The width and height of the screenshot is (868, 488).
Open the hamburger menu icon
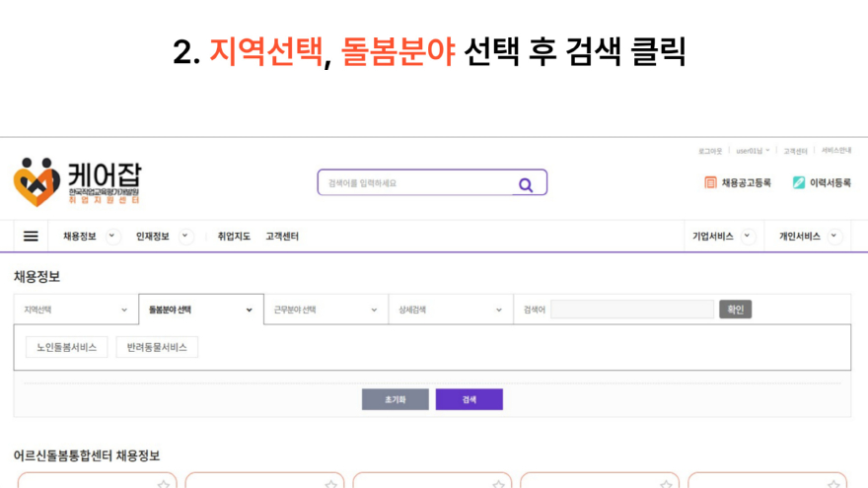(x=31, y=237)
